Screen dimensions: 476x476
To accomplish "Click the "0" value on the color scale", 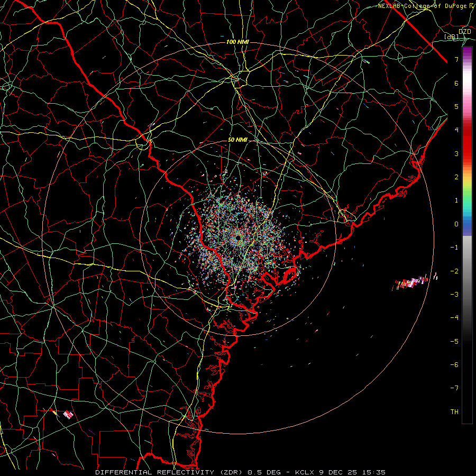I will (x=456, y=224).
